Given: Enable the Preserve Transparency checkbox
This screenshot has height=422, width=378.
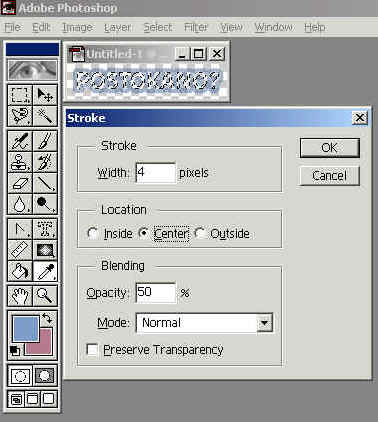Looking at the screenshot, I should (x=92, y=350).
